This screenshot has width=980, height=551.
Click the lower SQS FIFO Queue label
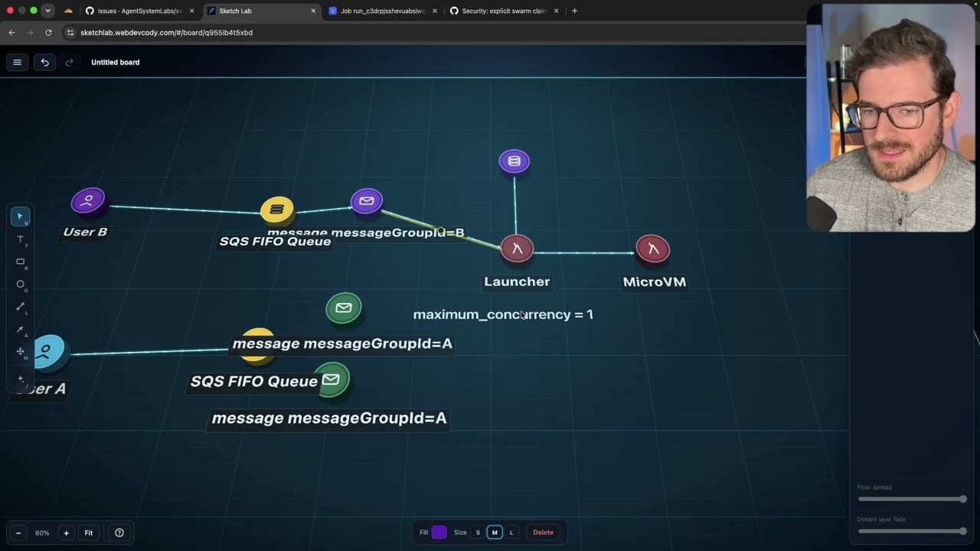(x=254, y=381)
